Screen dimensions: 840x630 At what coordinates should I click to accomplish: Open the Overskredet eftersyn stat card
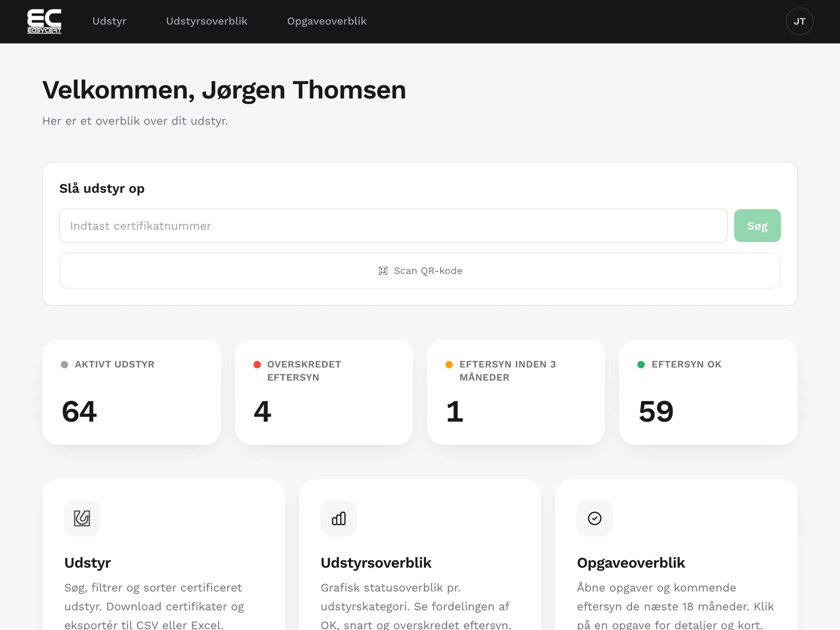click(x=324, y=392)
